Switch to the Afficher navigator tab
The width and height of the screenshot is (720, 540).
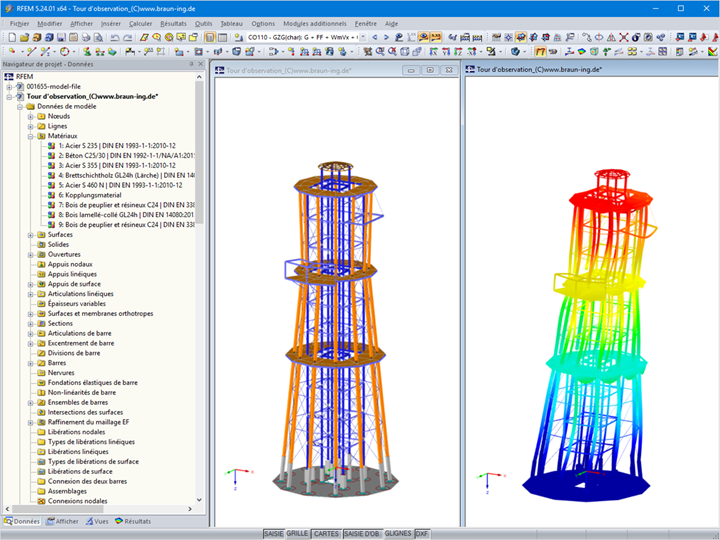click(x=62, y=522)
